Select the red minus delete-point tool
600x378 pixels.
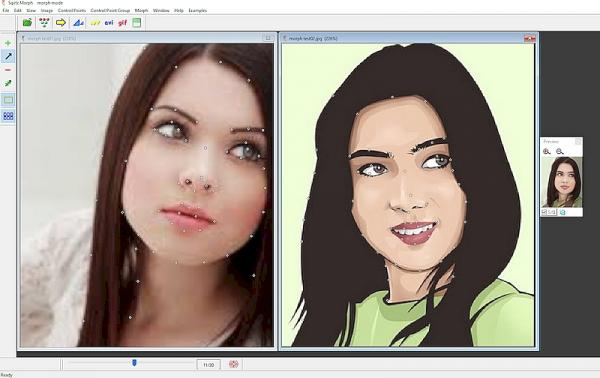click(x=8, y=70)
